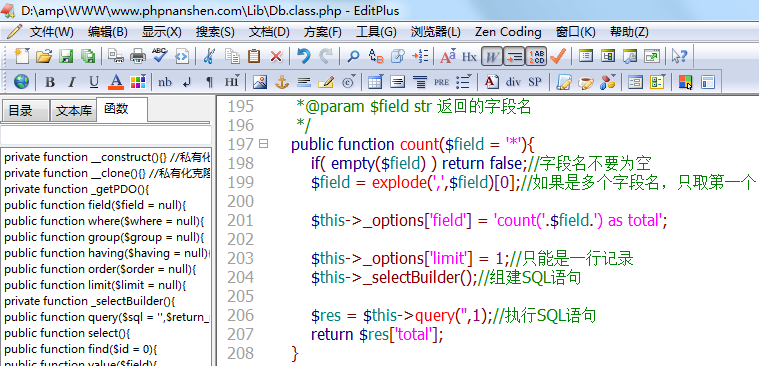
Task: Toggle line numbers with the 1AB 2CD button
Action: point(536,57)
